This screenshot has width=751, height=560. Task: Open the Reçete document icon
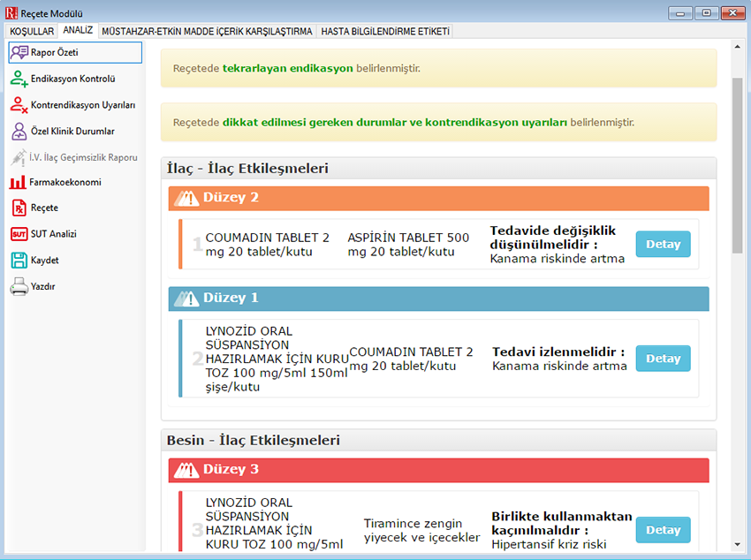pos(19,208)
